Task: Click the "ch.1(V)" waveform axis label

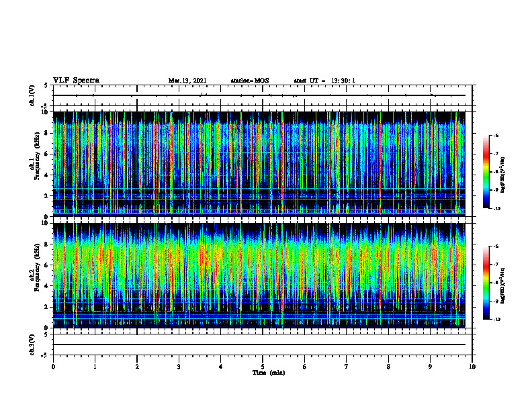Action: pyautogui.click(x=32, y=95)
